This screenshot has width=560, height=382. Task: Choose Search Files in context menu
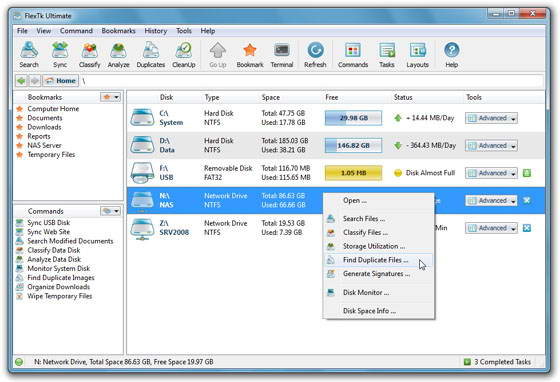pyautogui.click(x=379, y=219)
